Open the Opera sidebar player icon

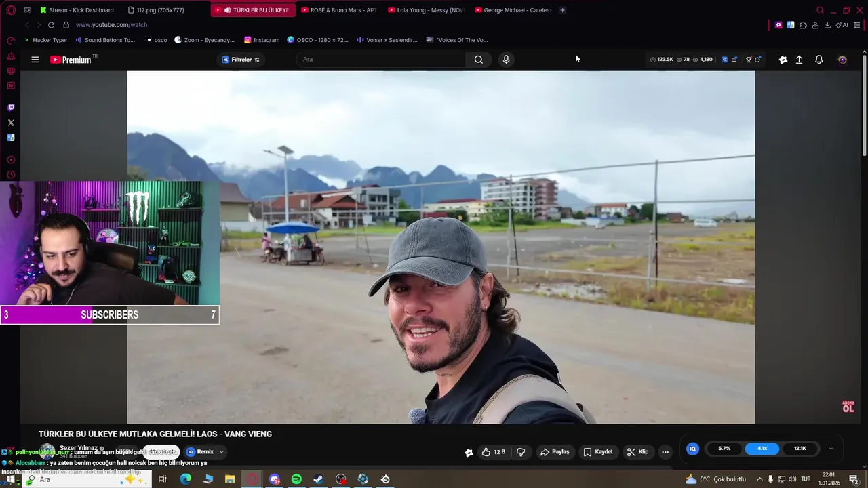(11, 160)
